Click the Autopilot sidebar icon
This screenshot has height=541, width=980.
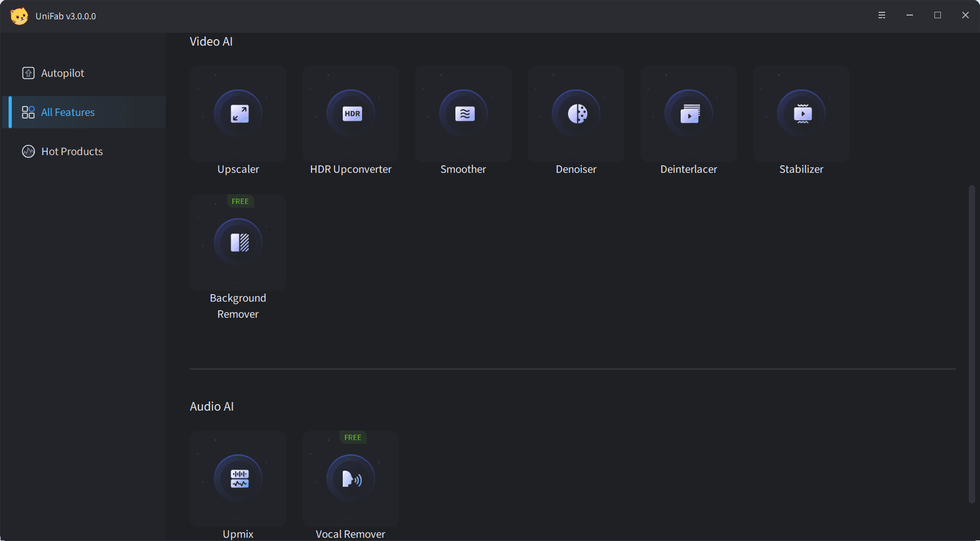pyautogui.click(x=28, y=73)
